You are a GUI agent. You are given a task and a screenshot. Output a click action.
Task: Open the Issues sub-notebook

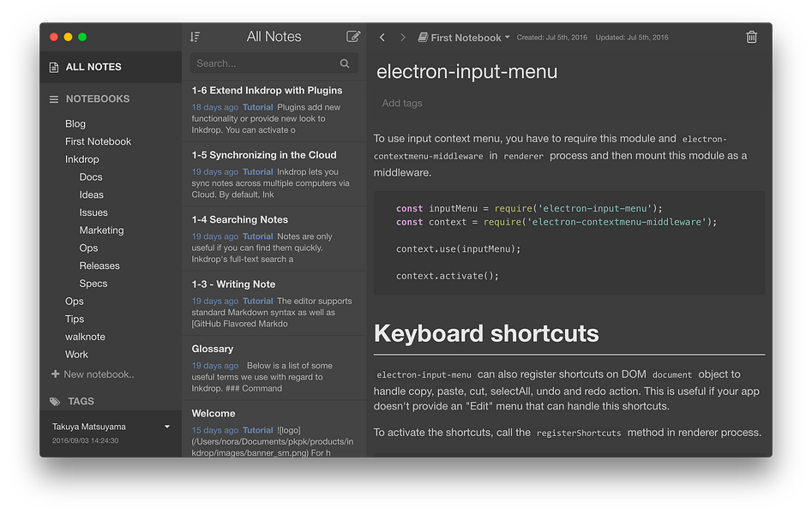coord(93,212)
